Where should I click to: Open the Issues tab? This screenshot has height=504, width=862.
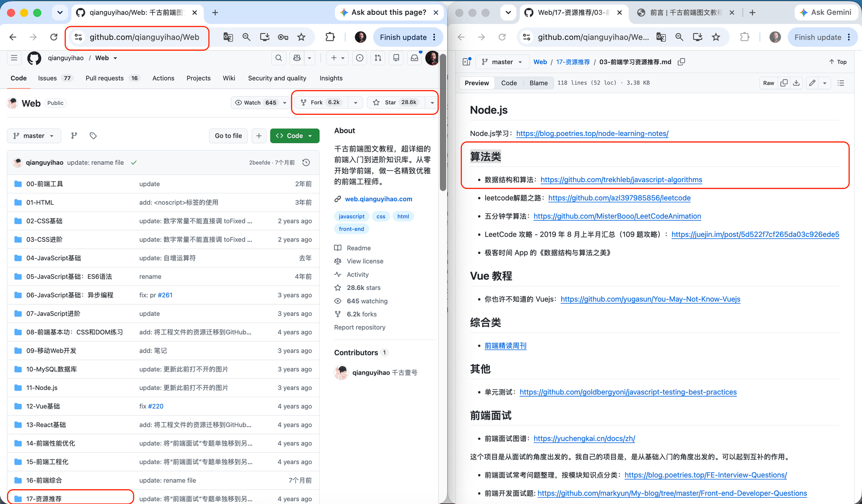(x=55, y=78)
